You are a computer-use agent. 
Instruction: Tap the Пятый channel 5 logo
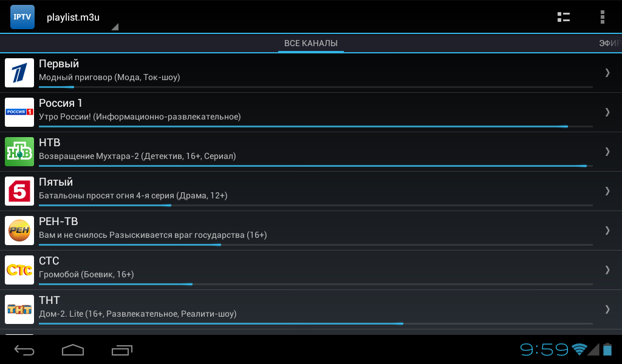pos(19,191)
